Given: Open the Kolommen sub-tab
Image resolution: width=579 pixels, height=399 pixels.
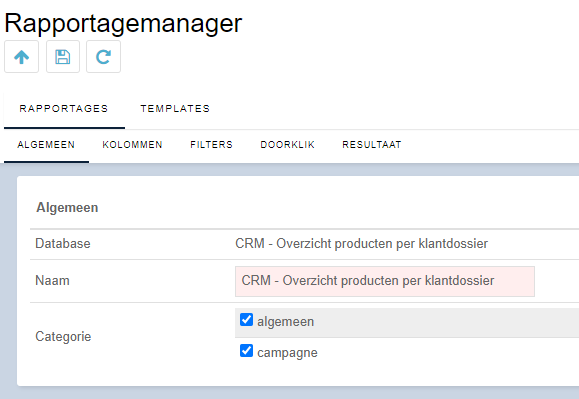Looking at the screenshot, I should pyautogui.click(x=133, y=145).
